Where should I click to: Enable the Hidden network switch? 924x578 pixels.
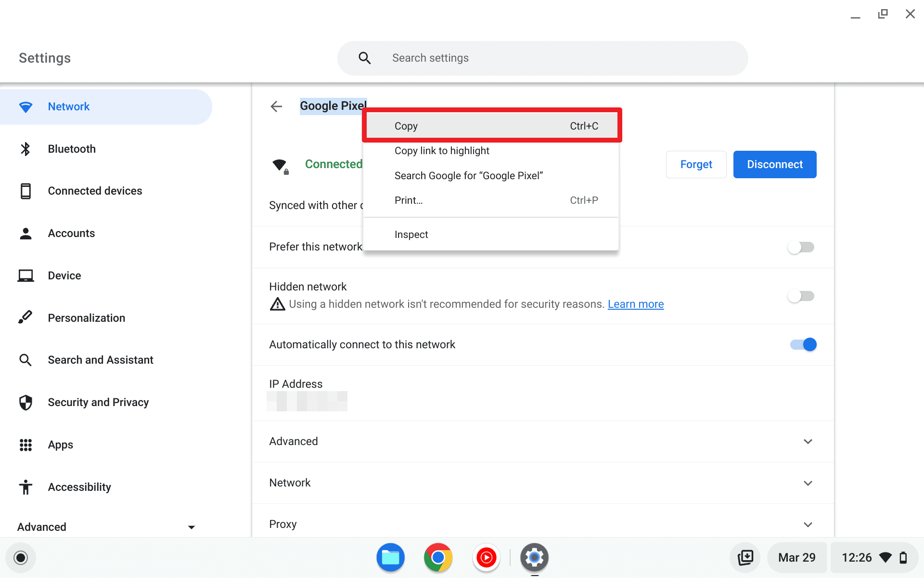point(801,296)
